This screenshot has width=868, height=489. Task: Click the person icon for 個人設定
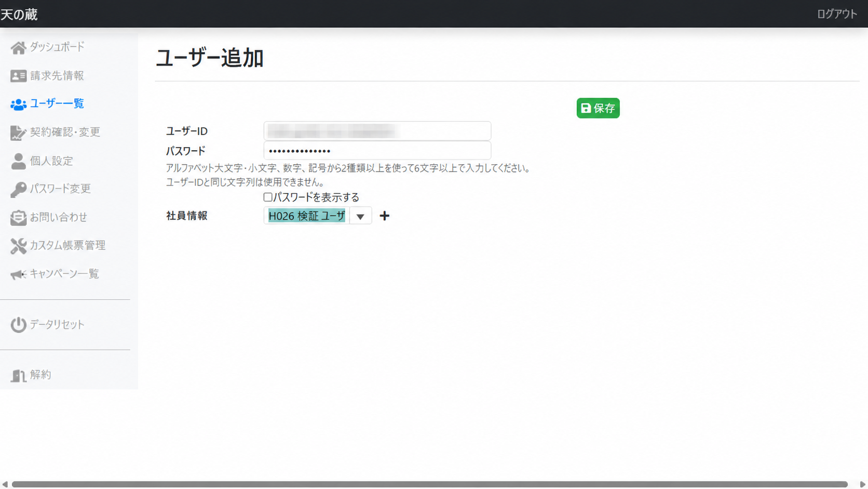pyautogui.click(x=18, y=161)
